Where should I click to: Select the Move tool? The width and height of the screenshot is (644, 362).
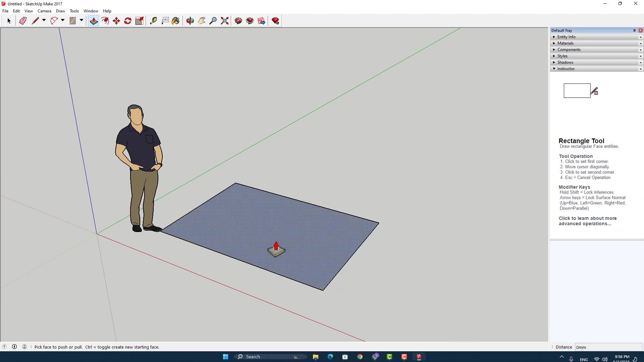click(116, 21)
